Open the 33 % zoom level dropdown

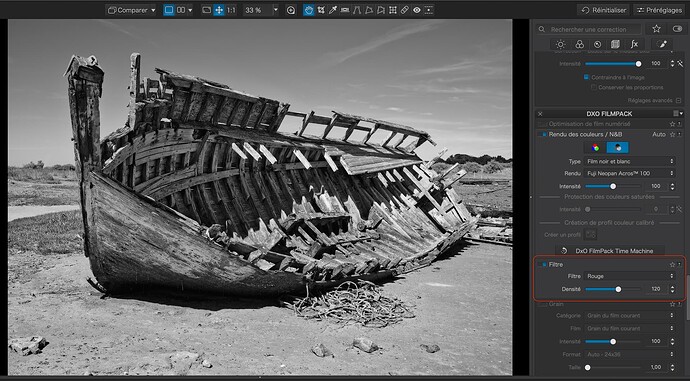275,10
